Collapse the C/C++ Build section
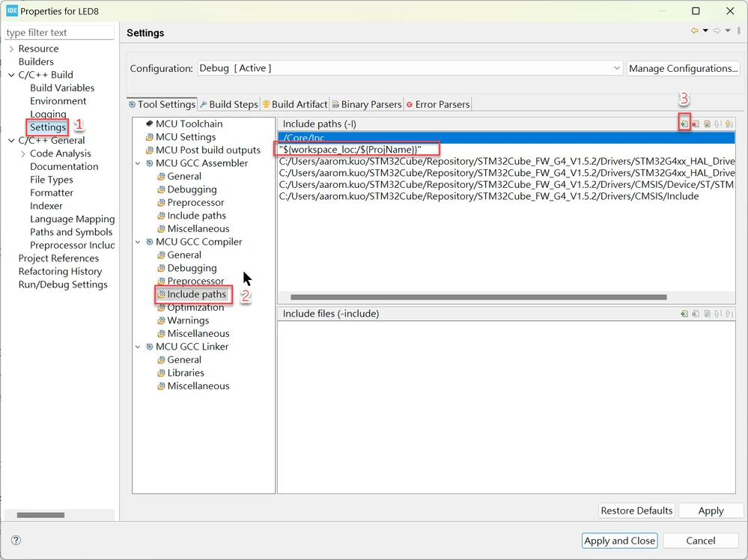 click(x=11, y=75)
